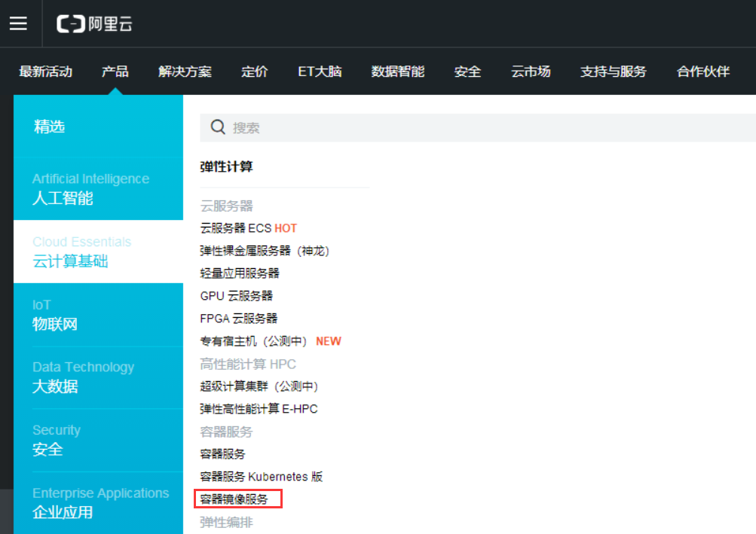Select the 物联网 IoT sidebar category
This screenshot has height=534, width=756.
pyautogui.click(x=98, y=315)
